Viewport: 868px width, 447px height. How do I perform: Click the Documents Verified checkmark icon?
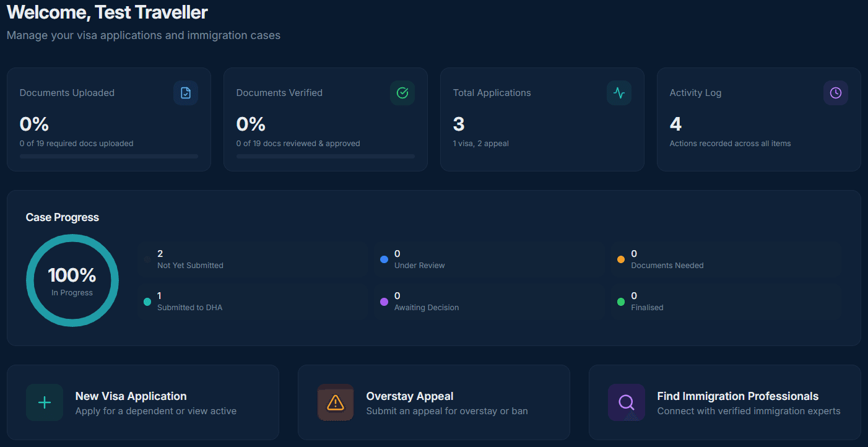click(x=402, y=93)
